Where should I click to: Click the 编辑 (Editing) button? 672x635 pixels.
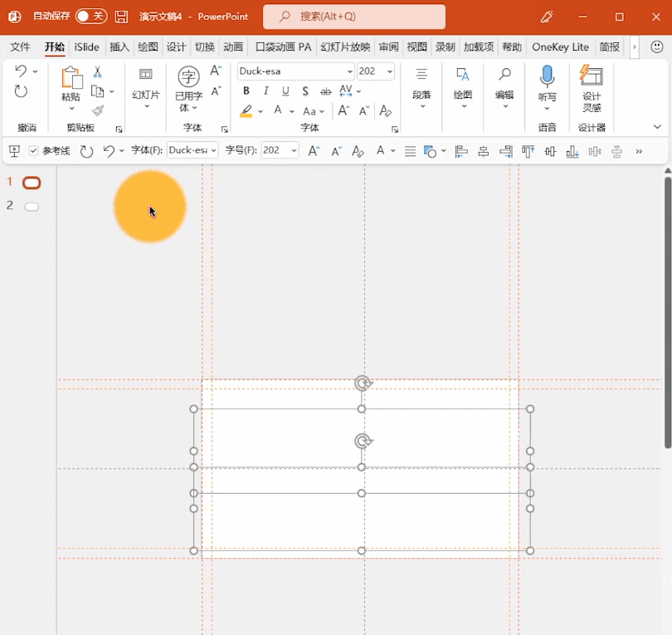click(x=504, y=85)
